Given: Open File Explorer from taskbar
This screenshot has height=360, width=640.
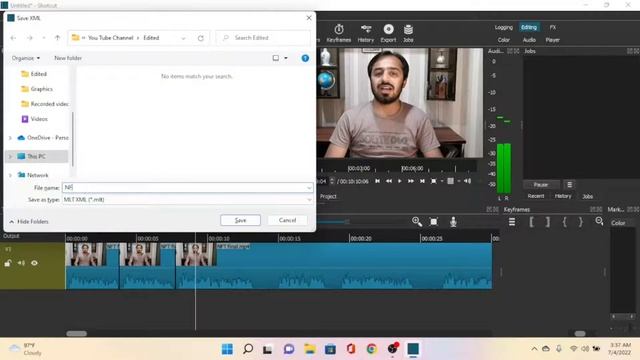Looking at the screenshot, I should pyautogui.click(x=310, y=349).
